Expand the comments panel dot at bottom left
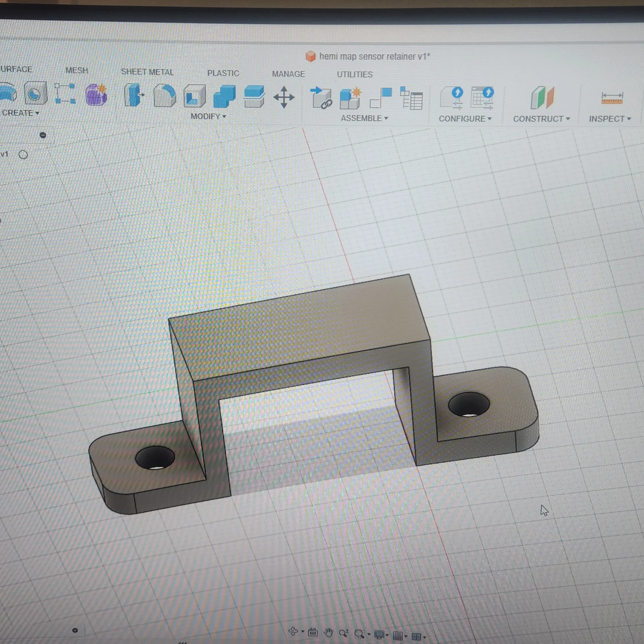644x644 pixels. 75,630
